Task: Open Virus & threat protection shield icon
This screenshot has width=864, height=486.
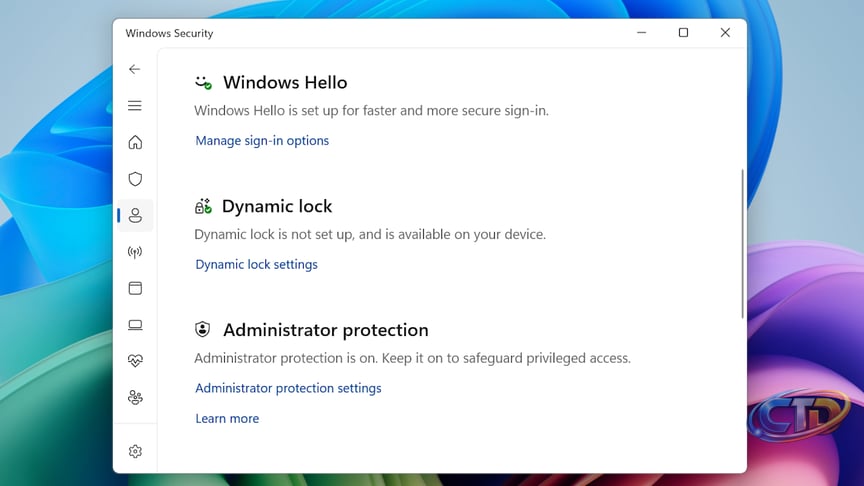Action: point(135,179)
